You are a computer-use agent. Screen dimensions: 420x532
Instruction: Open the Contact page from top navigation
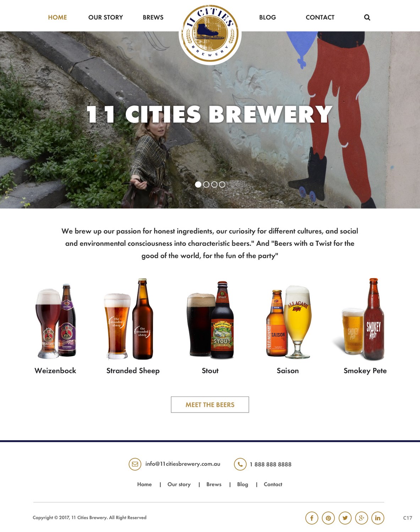[320, 17]
